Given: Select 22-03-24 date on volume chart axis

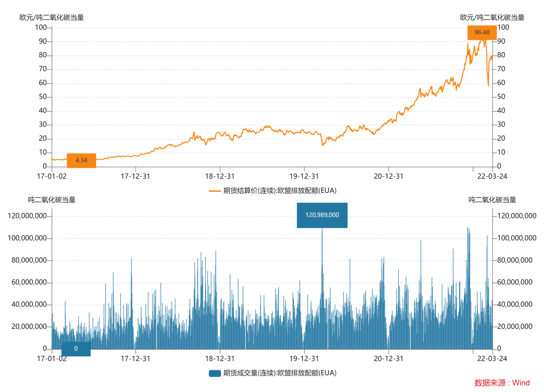Looking at the screenshot, I should (493, 359).
